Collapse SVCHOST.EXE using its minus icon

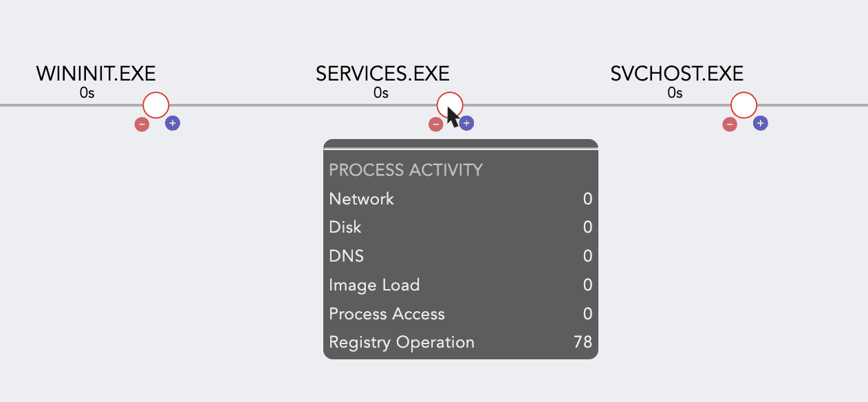(730, 125)
